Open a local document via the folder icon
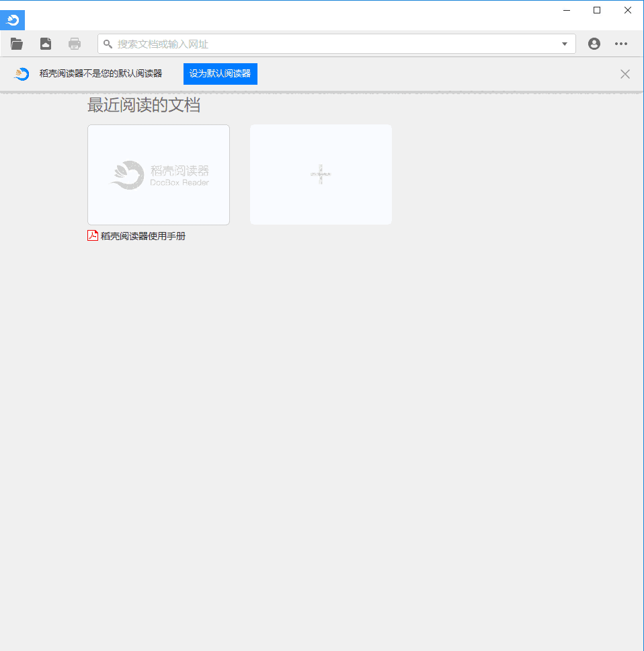Screen dimensions: 644x651 pyautogui.click(x=16, y=43)
